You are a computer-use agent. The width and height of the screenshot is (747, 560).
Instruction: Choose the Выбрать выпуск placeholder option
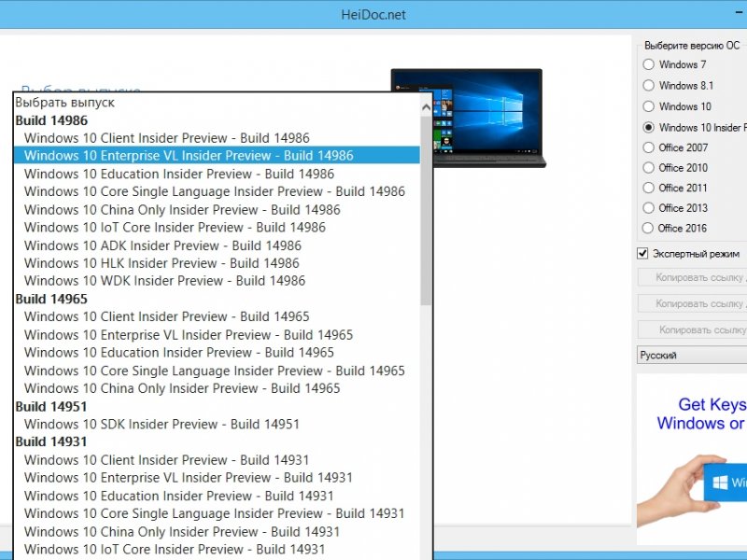pyautogui.click(x=217, y=103)
